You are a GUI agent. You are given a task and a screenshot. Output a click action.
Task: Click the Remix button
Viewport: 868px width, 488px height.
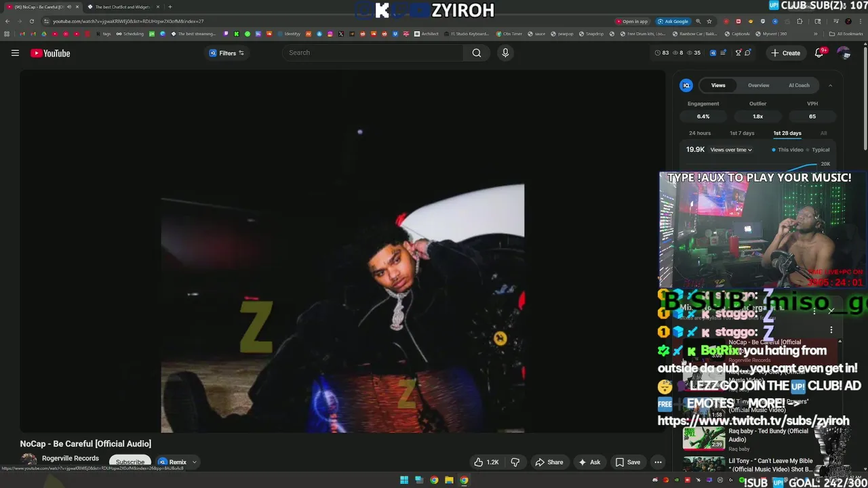click(173, 462)
